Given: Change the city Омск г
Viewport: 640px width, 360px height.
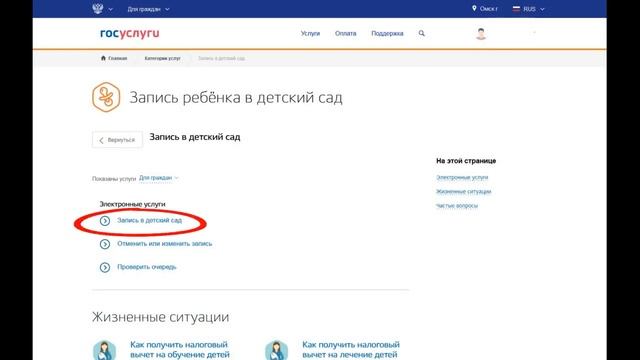Looking at the screenshot, I should pos(489,9).
